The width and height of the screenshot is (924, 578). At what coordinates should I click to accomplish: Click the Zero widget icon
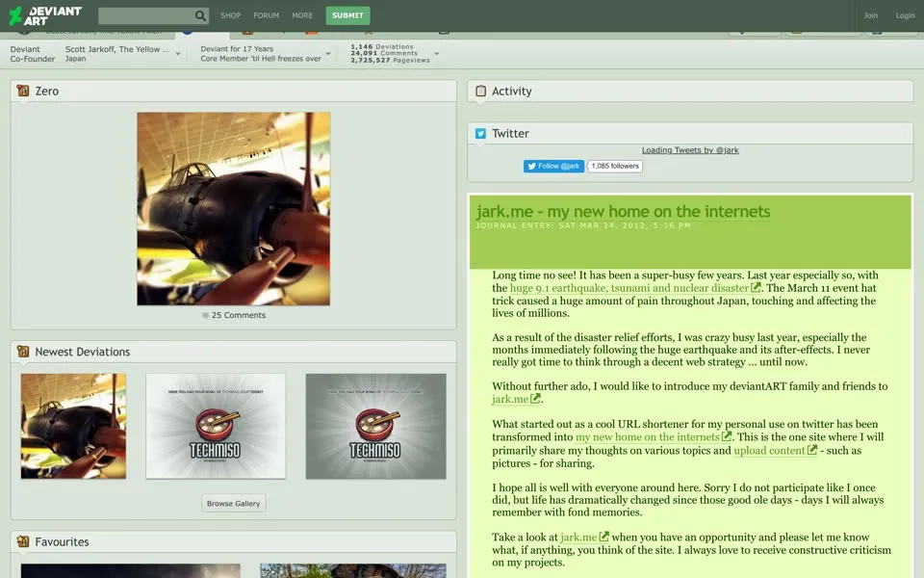pos(23,91)
